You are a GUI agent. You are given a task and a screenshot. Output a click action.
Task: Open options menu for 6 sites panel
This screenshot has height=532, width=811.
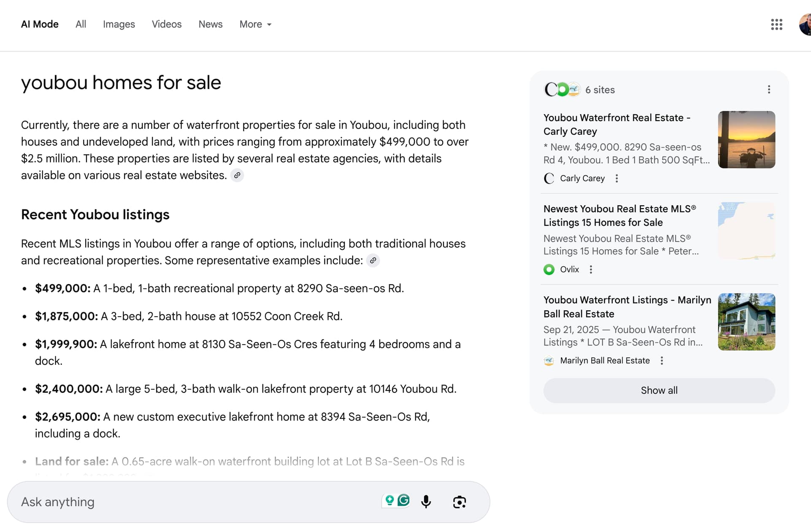[769, 90]
